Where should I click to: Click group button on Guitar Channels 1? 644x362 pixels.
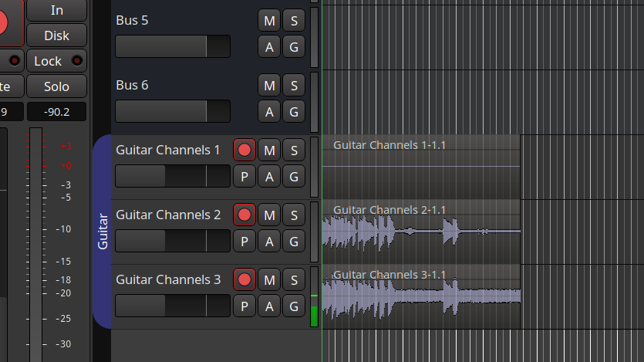[x=293, y=176]
